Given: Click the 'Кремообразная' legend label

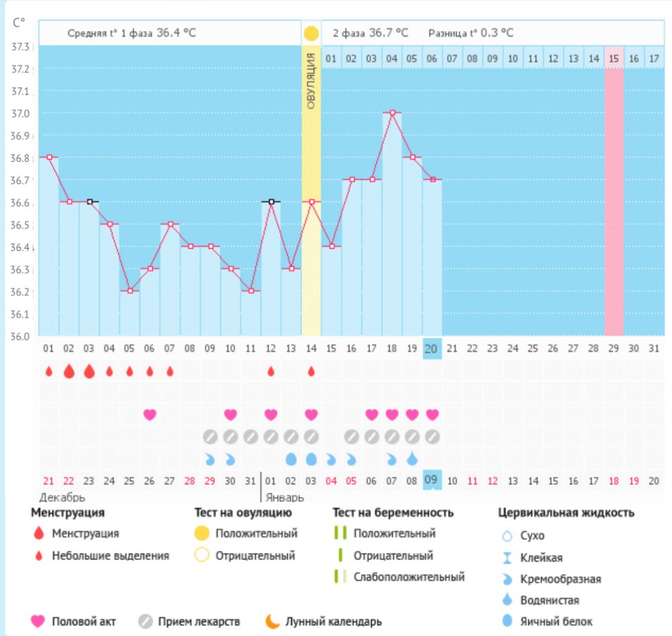Looking at the screenshot, I should pos(560,579).
